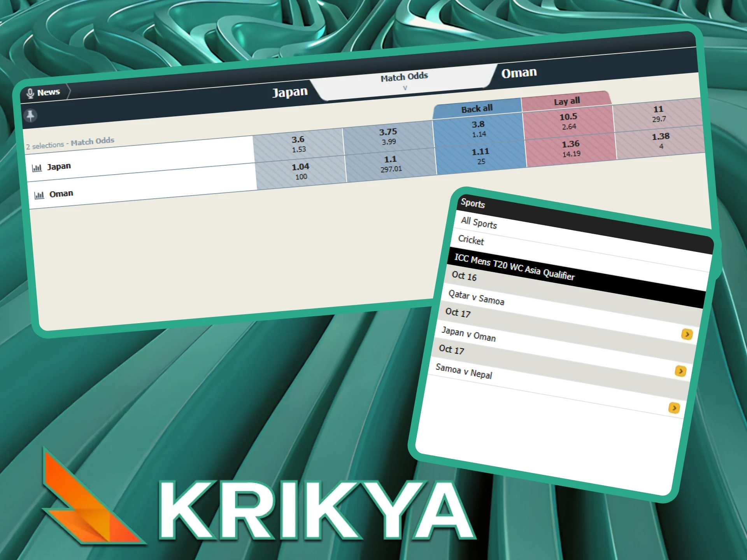Open the Qatar v Samoa match
747x560 pixels.
point(476,297)
